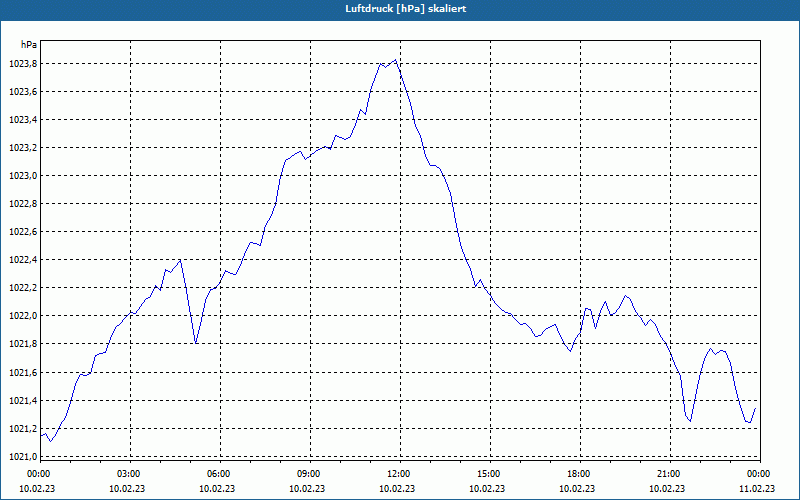The height and width of the screenshot is (500, 800).
Task: Click the chart title 'Luftdruck [hPa] skaliert'
Action: [x=406, y=9]
